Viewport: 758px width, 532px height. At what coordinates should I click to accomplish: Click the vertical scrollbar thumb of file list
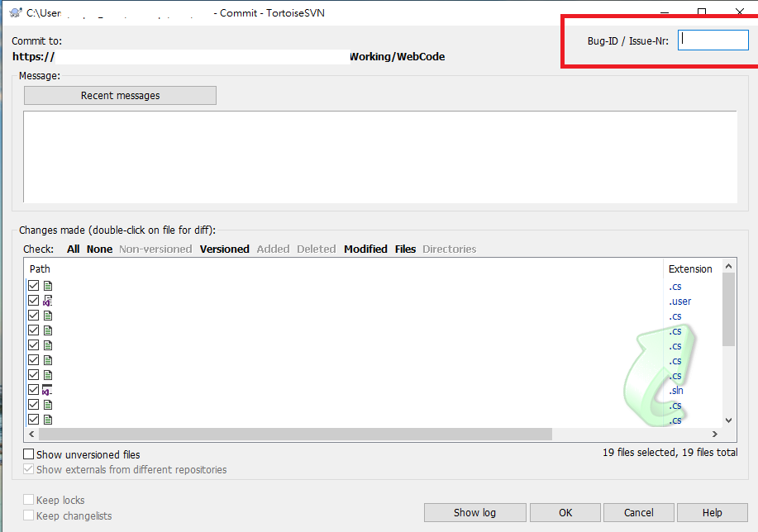[x=728, y=309]
